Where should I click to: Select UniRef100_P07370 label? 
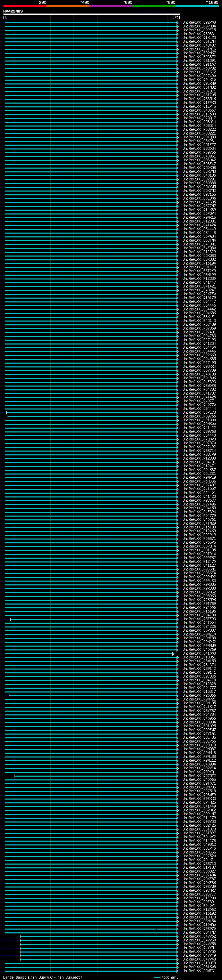point(199,443)
